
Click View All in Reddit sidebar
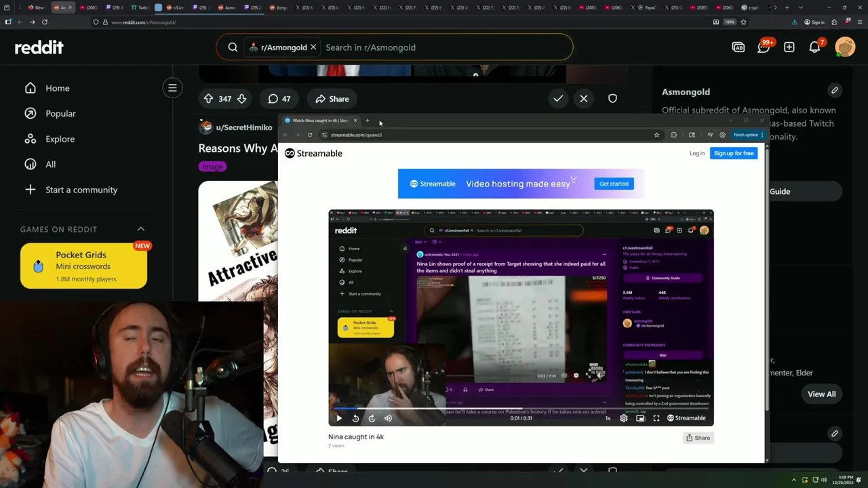tap(821, 394)
